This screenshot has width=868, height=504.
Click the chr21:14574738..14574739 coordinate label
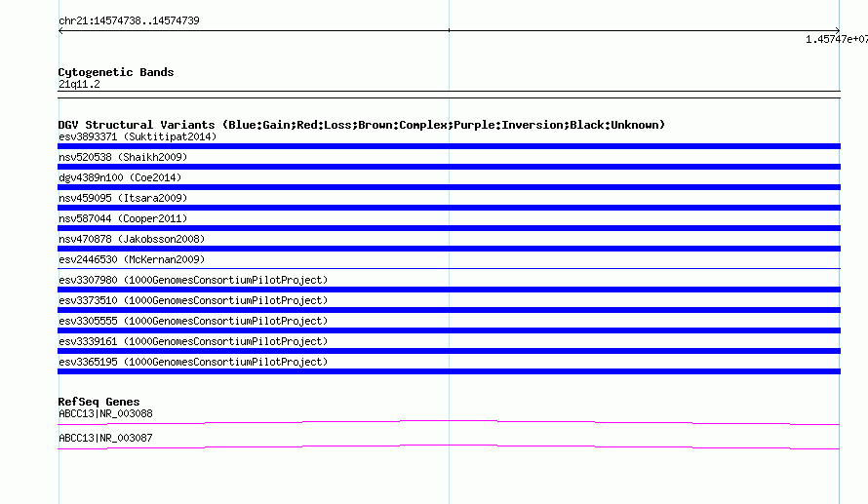(129, 20)
